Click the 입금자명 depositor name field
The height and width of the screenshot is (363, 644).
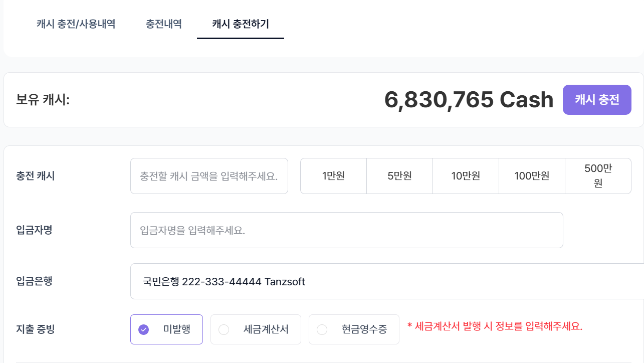[347, 230]
